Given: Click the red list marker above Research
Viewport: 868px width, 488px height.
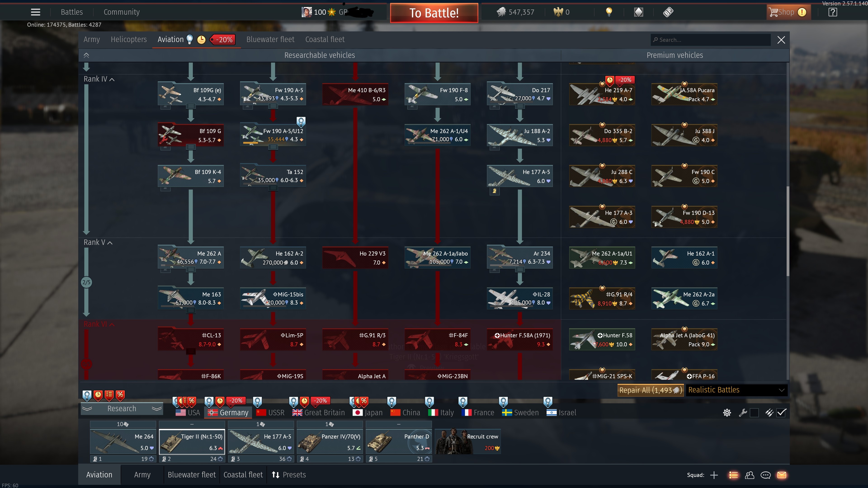Looking at the screenshot, I should point(109,395).
